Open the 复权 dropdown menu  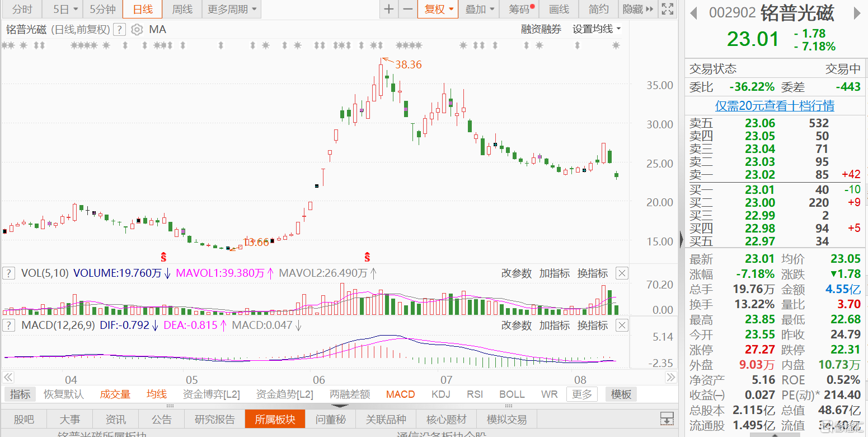pyautogui.click(x=438, y=9)
